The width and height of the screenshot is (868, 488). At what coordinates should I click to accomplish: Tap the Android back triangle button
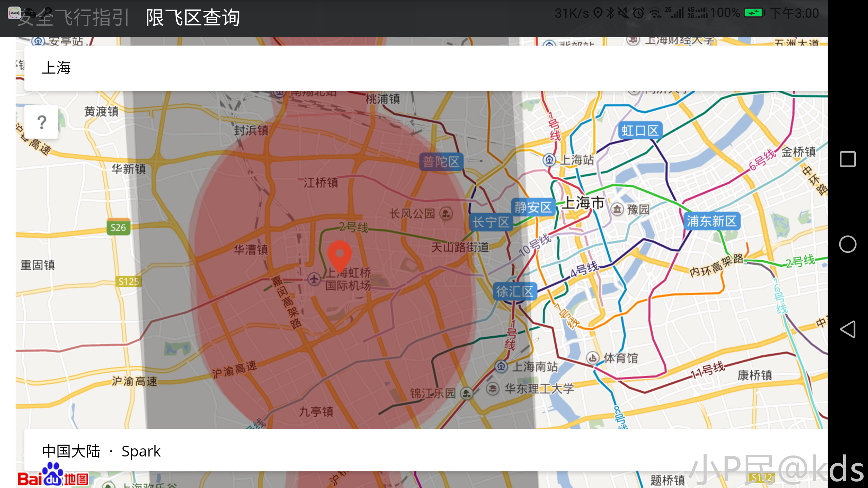tap(847, 329)
